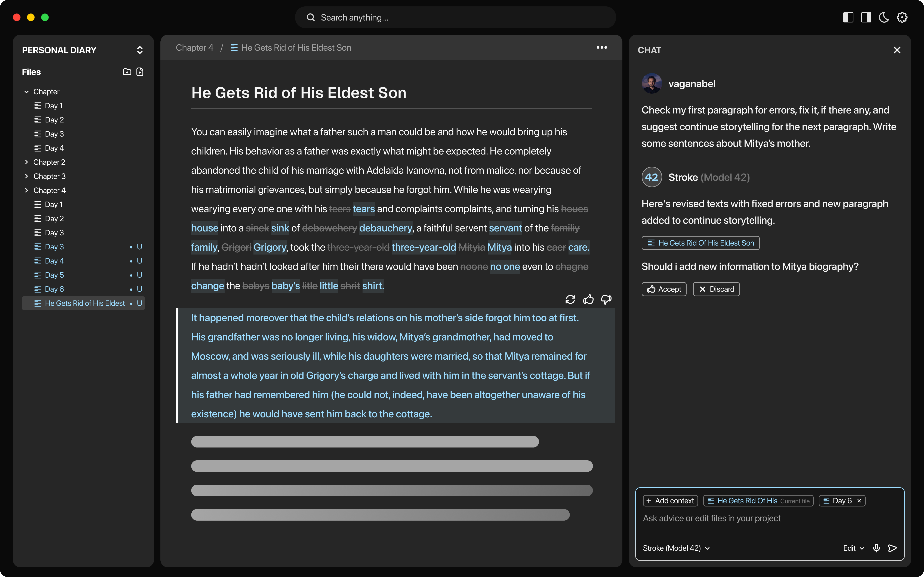The width and height of the screenshot is (924, 577).
Task: Create a new folder in Files panel
Action: pos(127,72)
